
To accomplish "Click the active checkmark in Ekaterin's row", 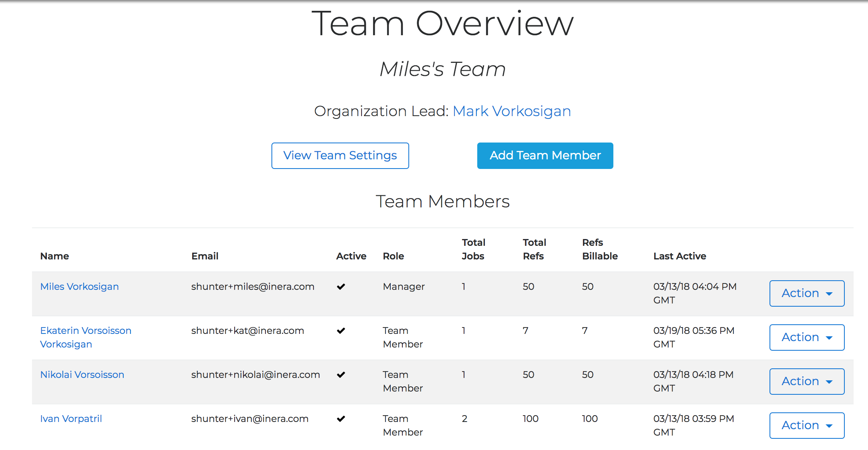I will [341, 331].
